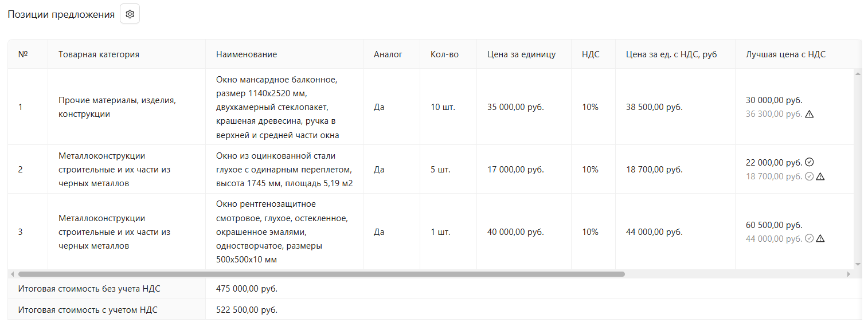Viewport: 868px width, 326px height.
Task: Click the horizontal scrollbar's right arrow
Action: click(849, 274)
